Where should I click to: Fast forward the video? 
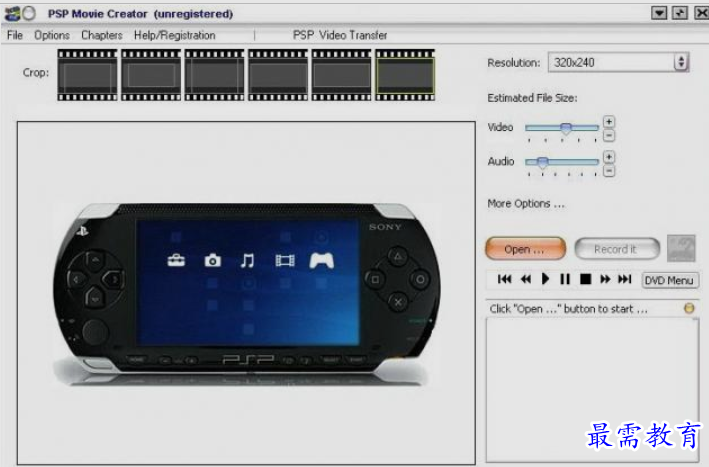coord(605,279)
